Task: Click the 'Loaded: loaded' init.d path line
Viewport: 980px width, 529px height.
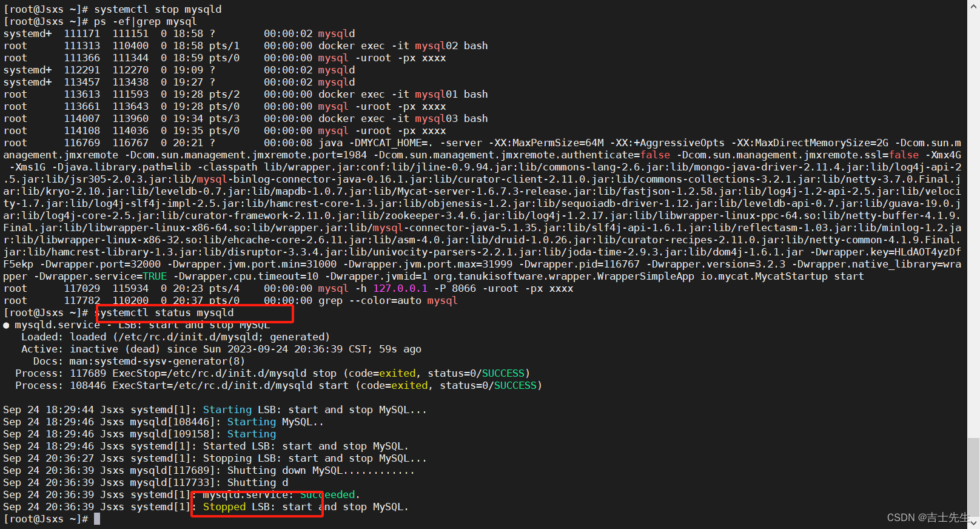Action: coord(176,337)
